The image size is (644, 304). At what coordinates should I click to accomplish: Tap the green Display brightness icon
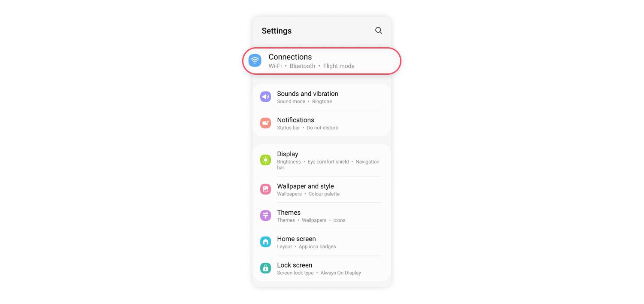266,160
